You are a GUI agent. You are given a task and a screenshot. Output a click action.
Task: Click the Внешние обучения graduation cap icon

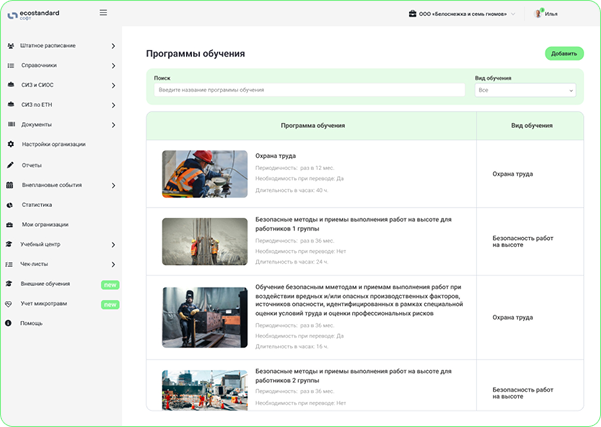10,284
